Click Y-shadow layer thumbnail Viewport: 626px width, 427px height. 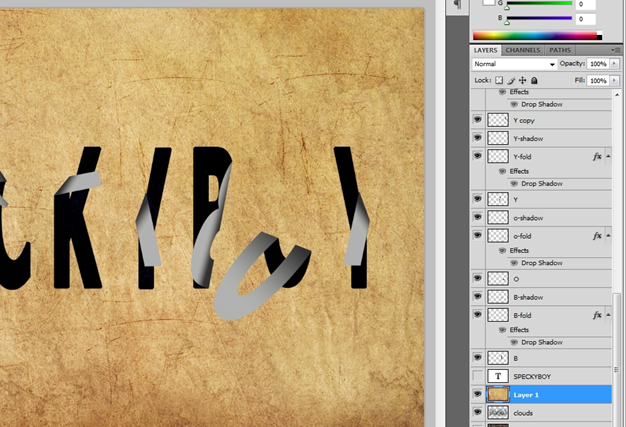(498, 138)
